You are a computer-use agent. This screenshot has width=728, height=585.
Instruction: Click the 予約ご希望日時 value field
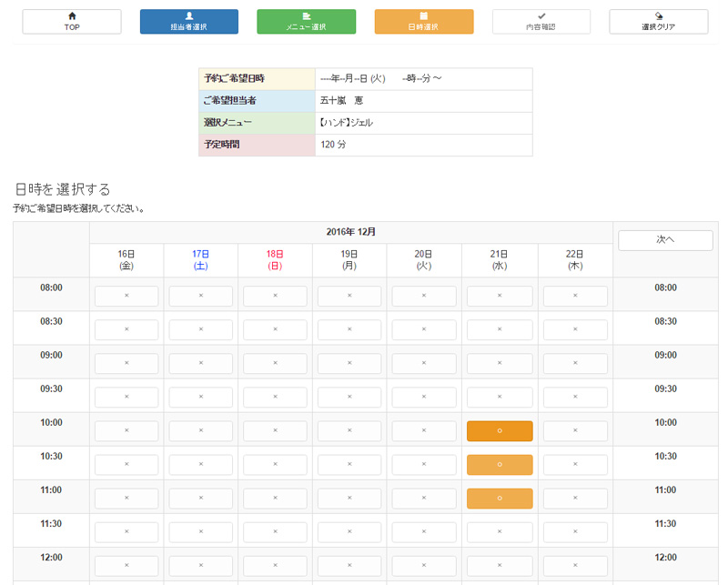point(423,79)
